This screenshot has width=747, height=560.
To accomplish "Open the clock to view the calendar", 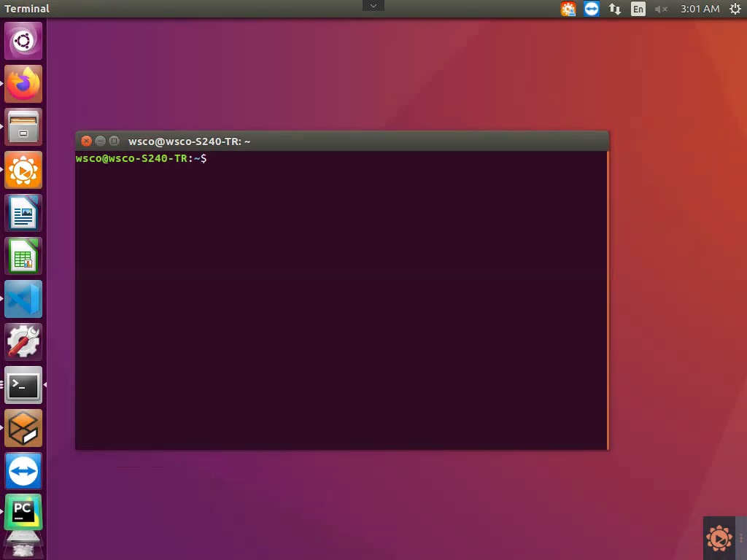I will (x=698, y=9).
